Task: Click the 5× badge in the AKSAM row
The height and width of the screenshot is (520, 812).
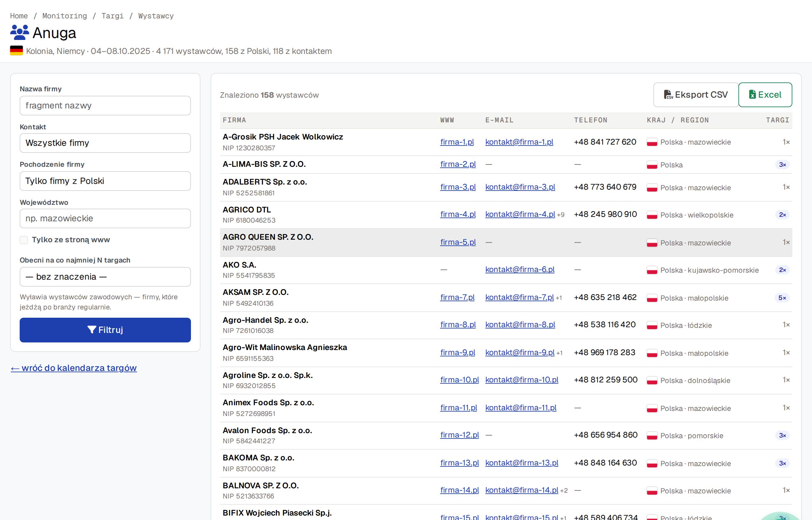Action: 782,298
